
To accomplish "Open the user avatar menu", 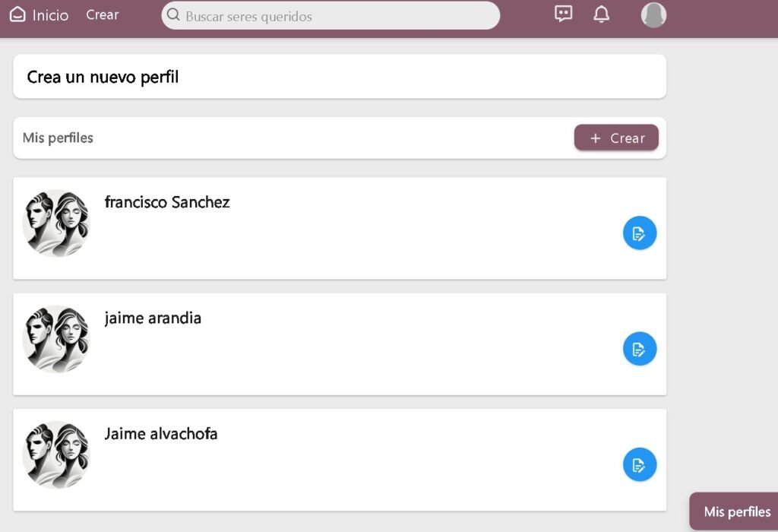I will [x=653, y=15].
